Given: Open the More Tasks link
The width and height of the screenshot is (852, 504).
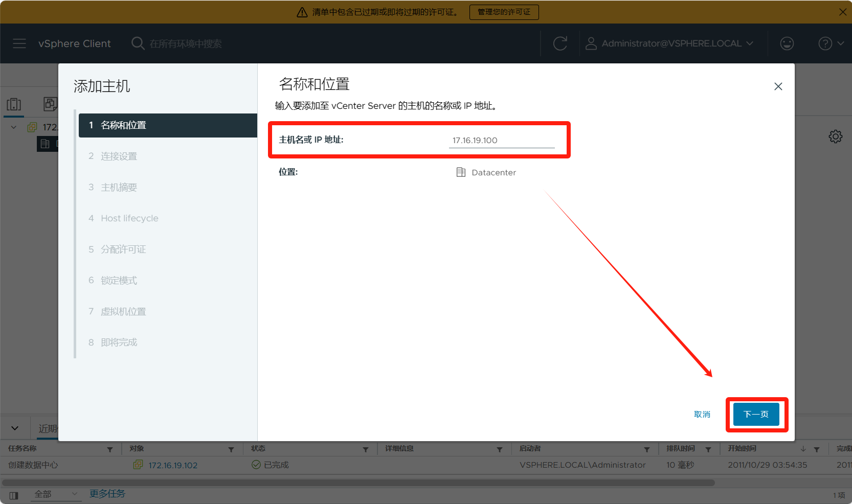Looking at the screenshot, I should point(107,494).
